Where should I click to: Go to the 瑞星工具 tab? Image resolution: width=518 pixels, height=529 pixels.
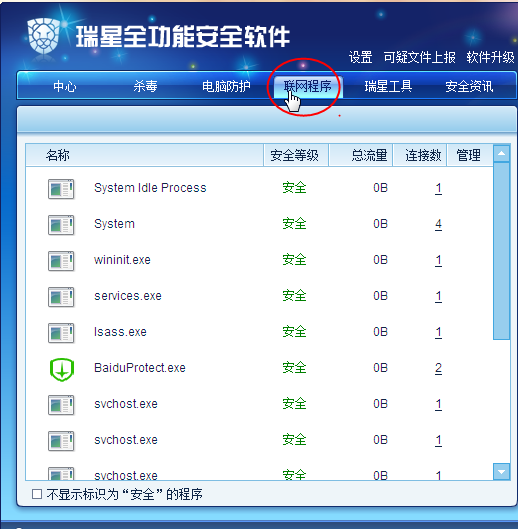pyautogui.click(x=388, y=86)
